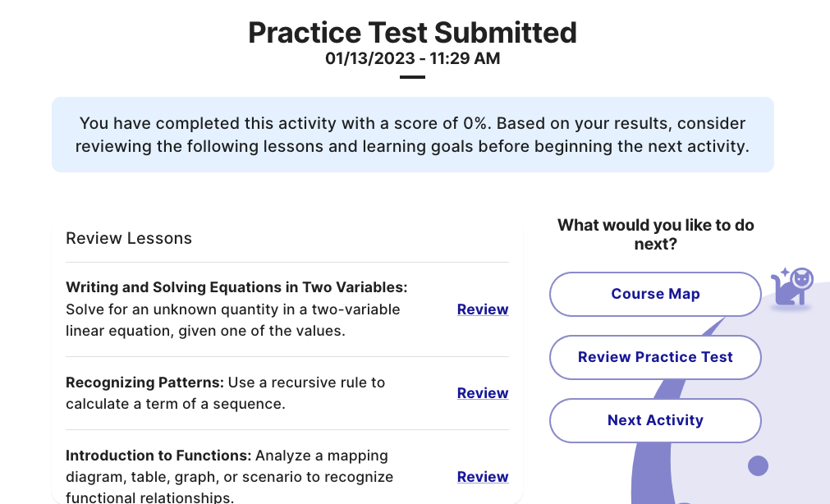This screenshot has width=830, height=504.
Task: Go to the Next Activity
Action: 655,420
